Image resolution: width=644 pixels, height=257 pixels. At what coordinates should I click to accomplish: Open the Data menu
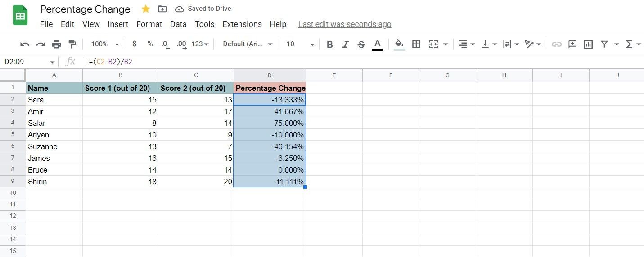click(x=178, y=24)
